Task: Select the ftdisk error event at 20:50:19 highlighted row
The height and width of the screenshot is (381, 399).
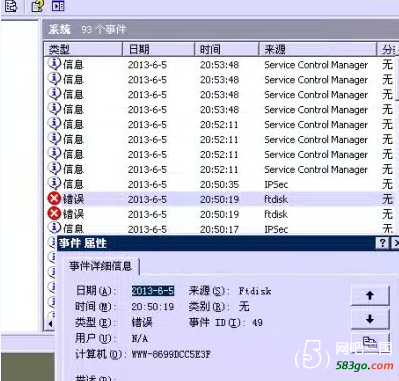Action: 220,199
